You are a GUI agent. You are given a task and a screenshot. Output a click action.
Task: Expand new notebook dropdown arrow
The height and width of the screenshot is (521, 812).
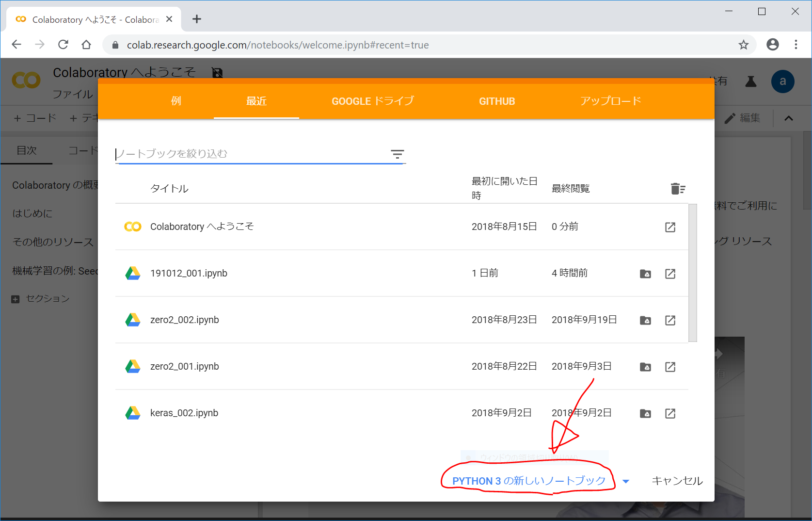(x=626, y=481)
